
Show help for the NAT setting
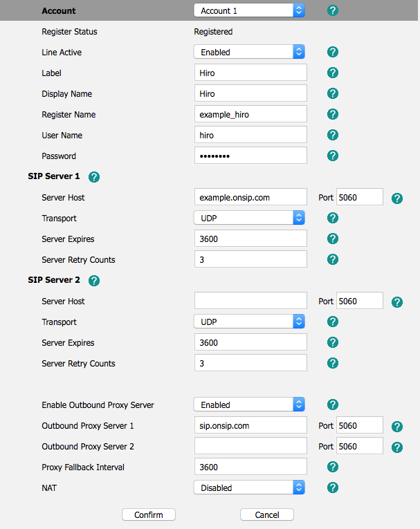[332, 488]
